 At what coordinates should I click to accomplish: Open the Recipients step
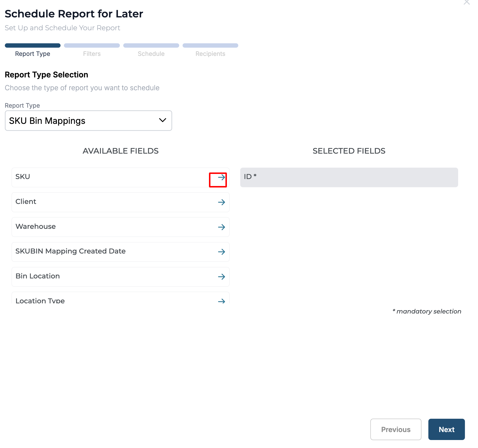[210, 54]
